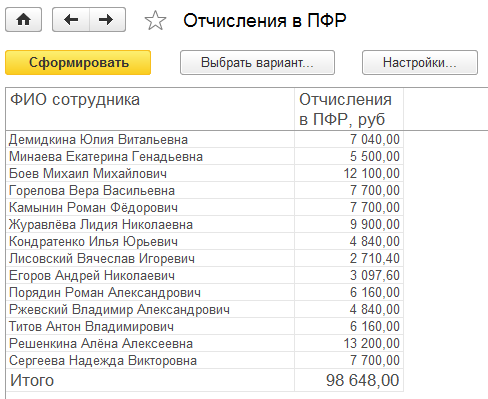Screen dimensions: 488x399
Task: Open Выбрать вариант... dialog
Action: [257, 62]
